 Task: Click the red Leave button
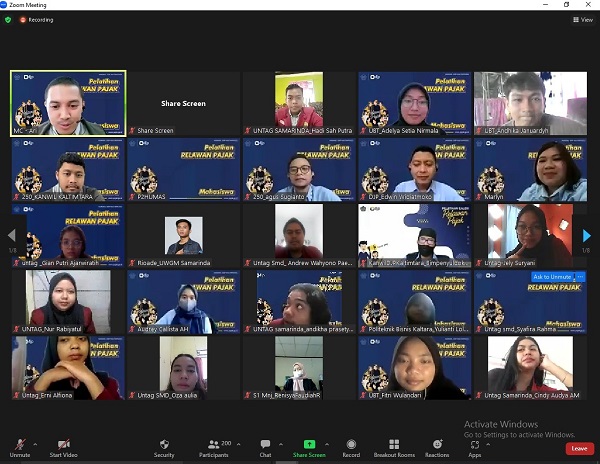pyautogui.click(x=579, y=448)
